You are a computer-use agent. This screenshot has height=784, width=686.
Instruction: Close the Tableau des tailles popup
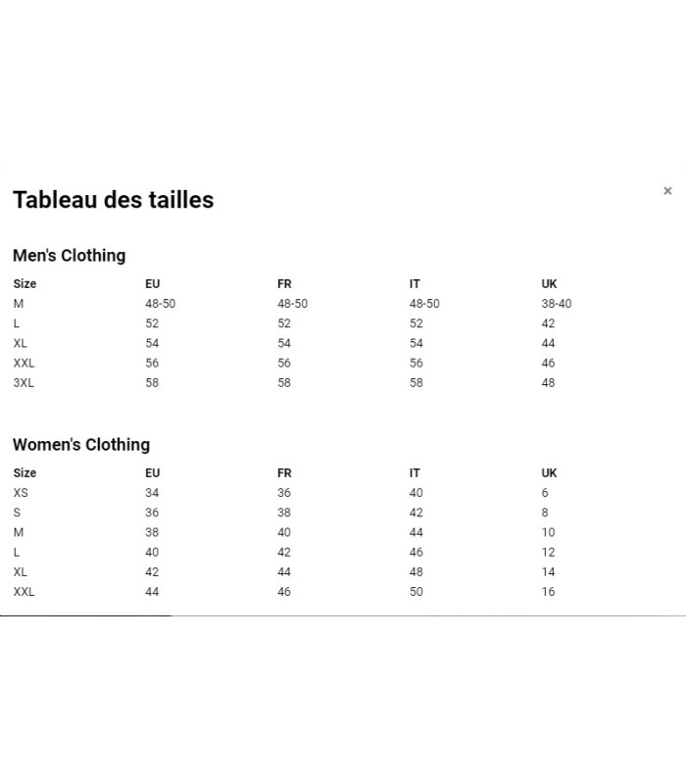(667, 191)
